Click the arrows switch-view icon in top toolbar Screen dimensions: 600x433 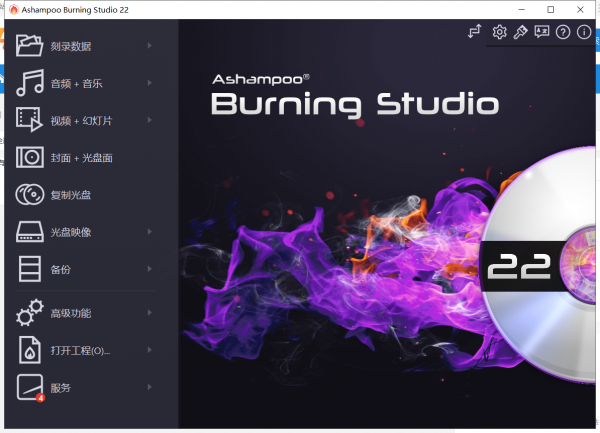[474, 31]
